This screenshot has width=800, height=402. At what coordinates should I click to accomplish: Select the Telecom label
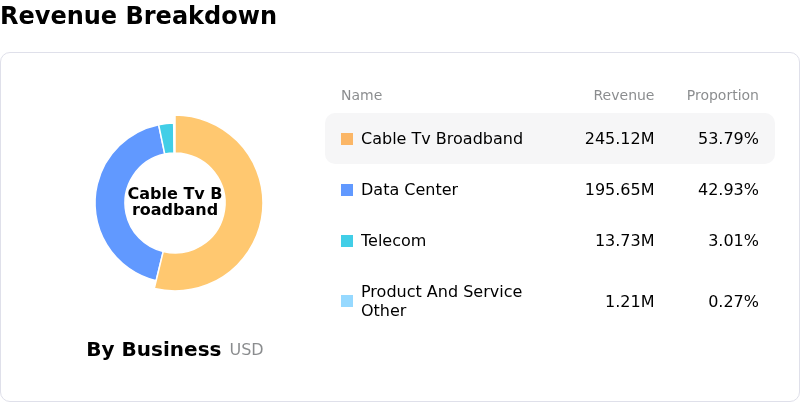coord(393,241)
